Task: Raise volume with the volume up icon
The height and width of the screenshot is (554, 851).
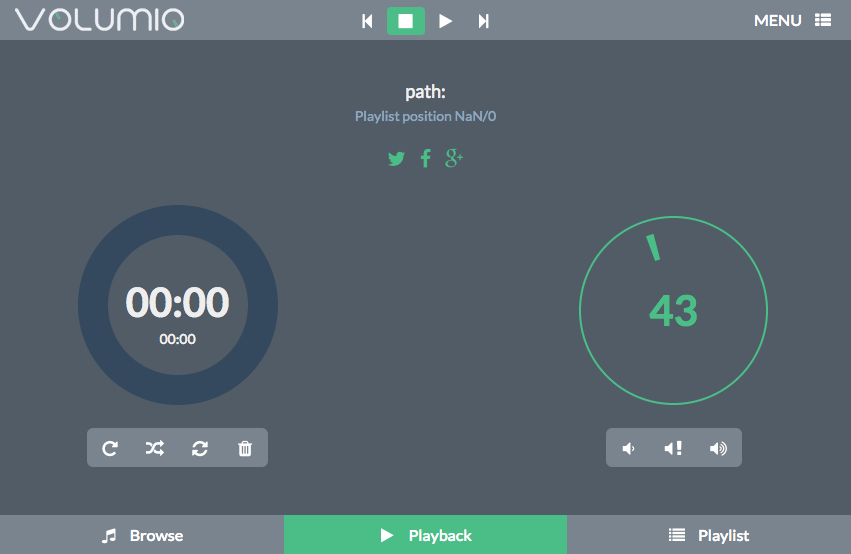Action: point(718,448)
